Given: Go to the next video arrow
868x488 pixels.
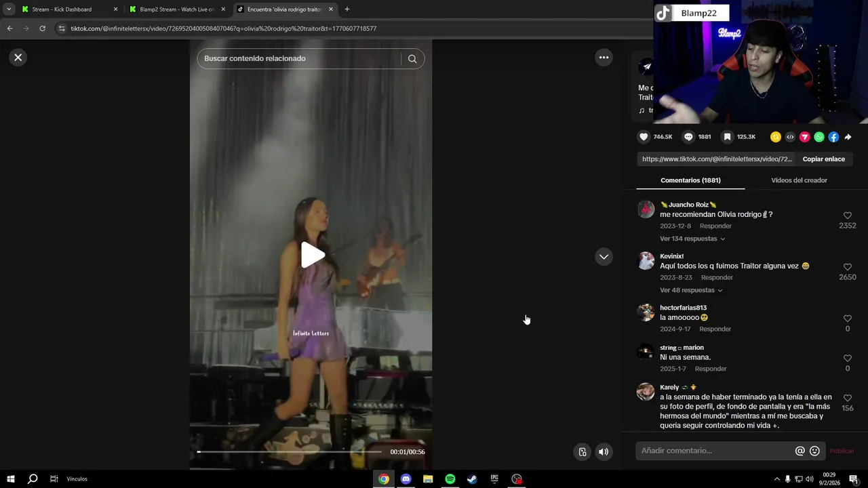Looking at the screenshot, I should (x=604, y=257).
